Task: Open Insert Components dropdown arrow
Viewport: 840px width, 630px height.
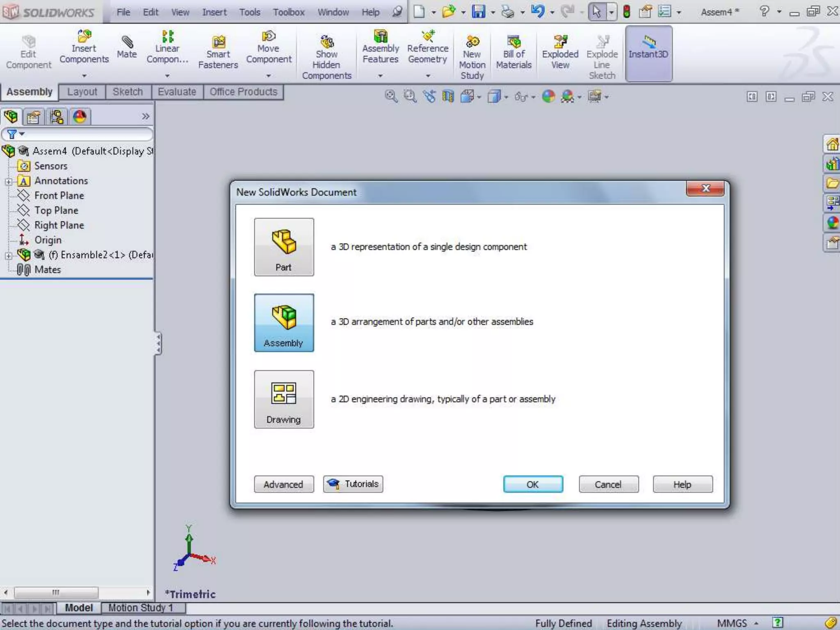Action: [x=84, y=76]
